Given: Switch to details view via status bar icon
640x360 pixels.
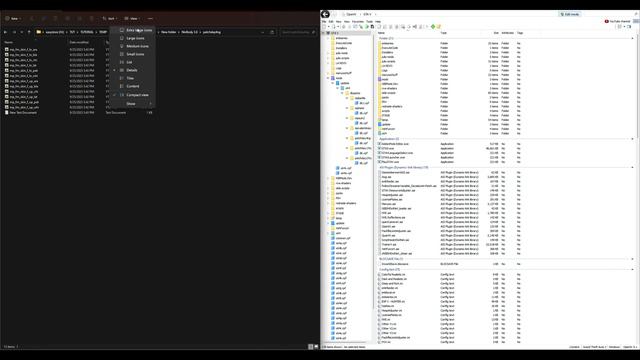Looking at the screenshot, I should coord(311,347).
